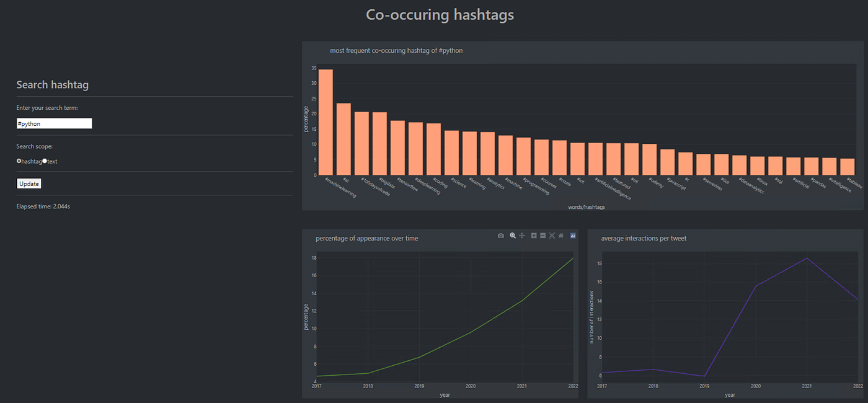Select the Pan tool in the chart toolbar
The width and height of the screenshot is (868, 403).
click(521, 236)
